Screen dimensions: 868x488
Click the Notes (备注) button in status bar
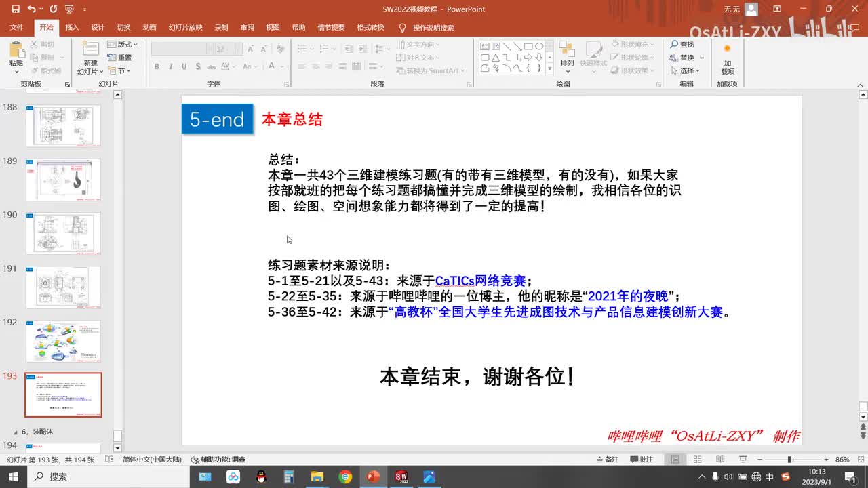click(606, 460)
